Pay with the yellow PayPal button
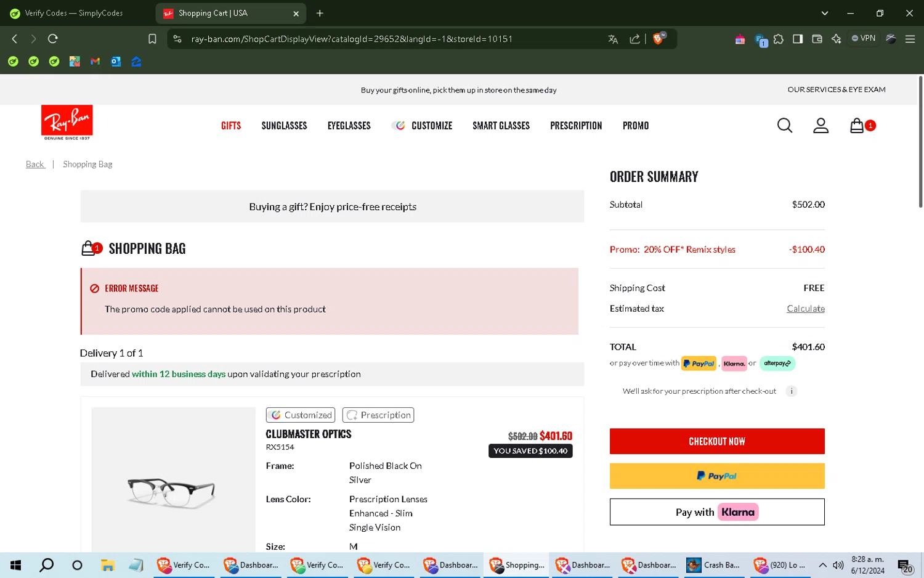The width and height of the screenshot is (924, 578). click(717, 476)
